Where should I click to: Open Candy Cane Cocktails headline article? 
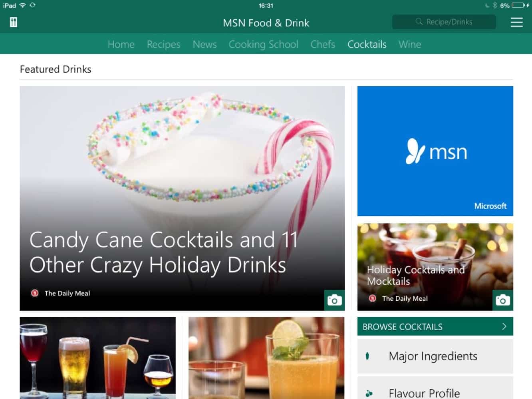tap(163, 252)
